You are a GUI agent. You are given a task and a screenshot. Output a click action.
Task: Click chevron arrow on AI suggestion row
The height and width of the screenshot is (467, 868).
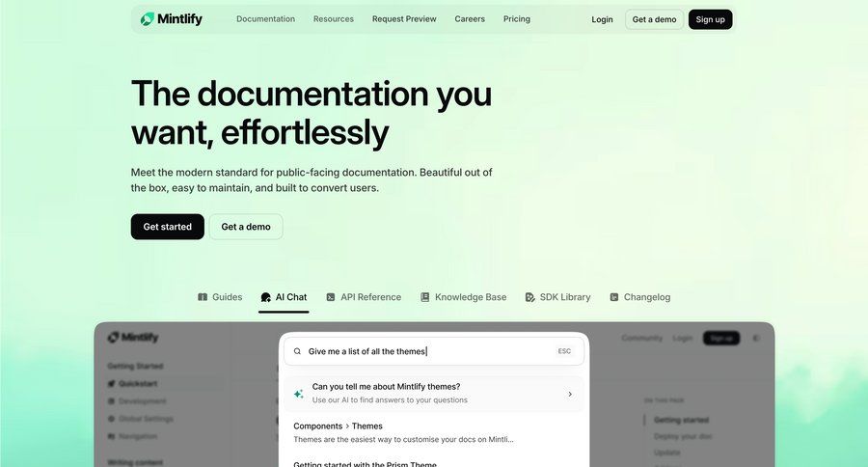570,394
